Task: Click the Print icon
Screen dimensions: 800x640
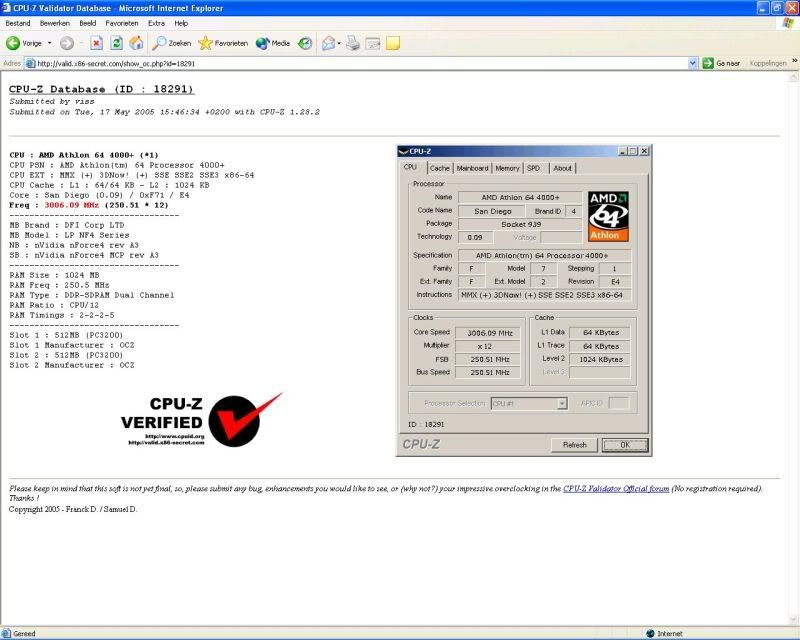Action: 353,43
